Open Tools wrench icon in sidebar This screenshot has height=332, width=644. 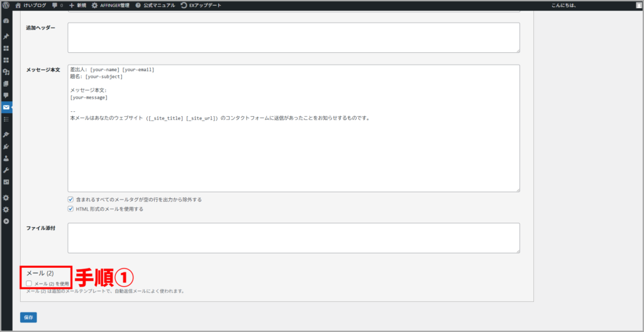6,170
